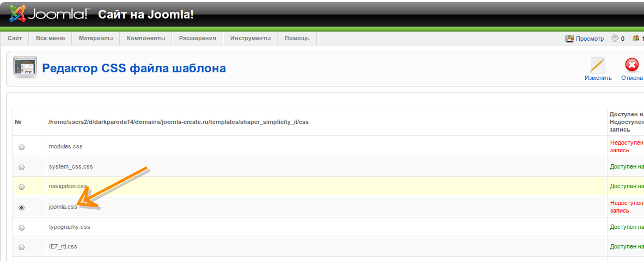Image resolution: width=644 pixels, height=261 pixels.
Task: Click the Joomla! logo in header
Action: (49, 14)
